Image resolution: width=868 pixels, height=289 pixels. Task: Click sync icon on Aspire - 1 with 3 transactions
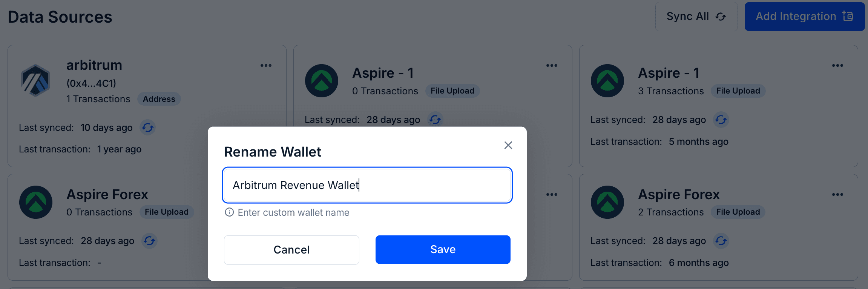point(721,120)
